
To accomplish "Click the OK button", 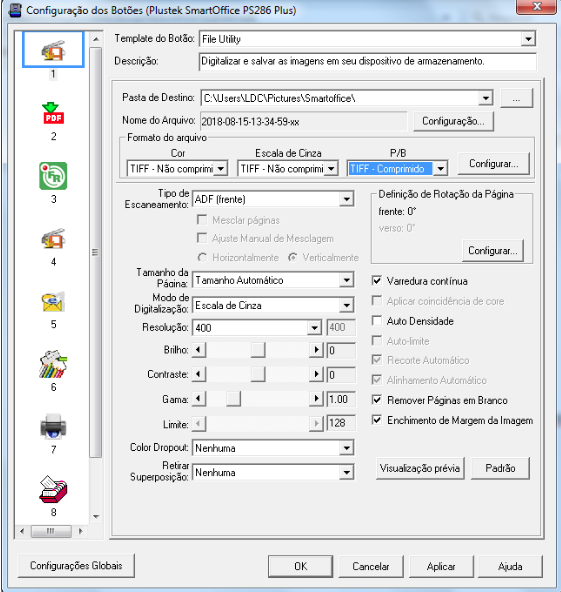I will (x=301, y=566).
